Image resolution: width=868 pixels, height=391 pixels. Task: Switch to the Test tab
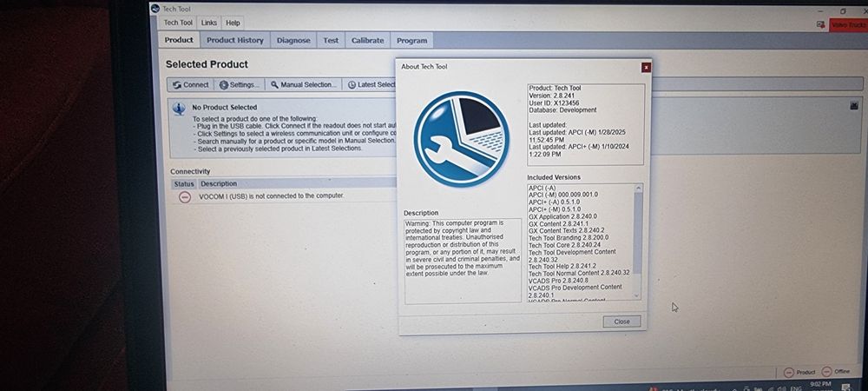coord(331,41)
